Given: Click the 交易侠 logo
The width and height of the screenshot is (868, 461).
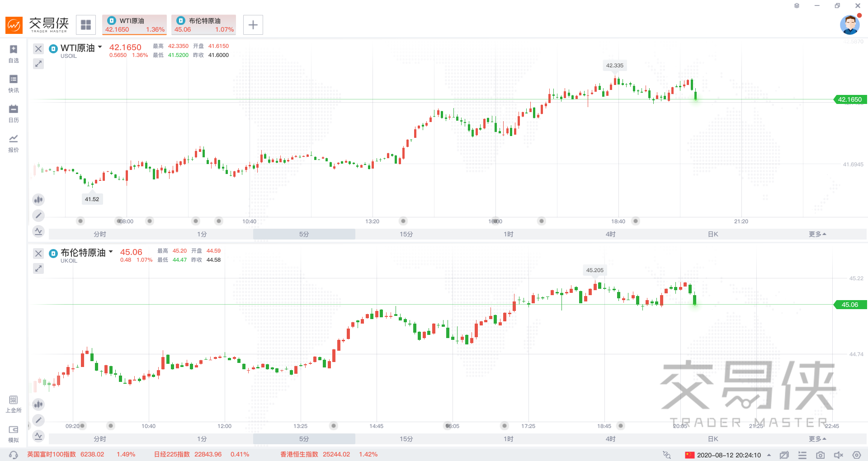Looking at the screenshot, I should tap(37, 25).
